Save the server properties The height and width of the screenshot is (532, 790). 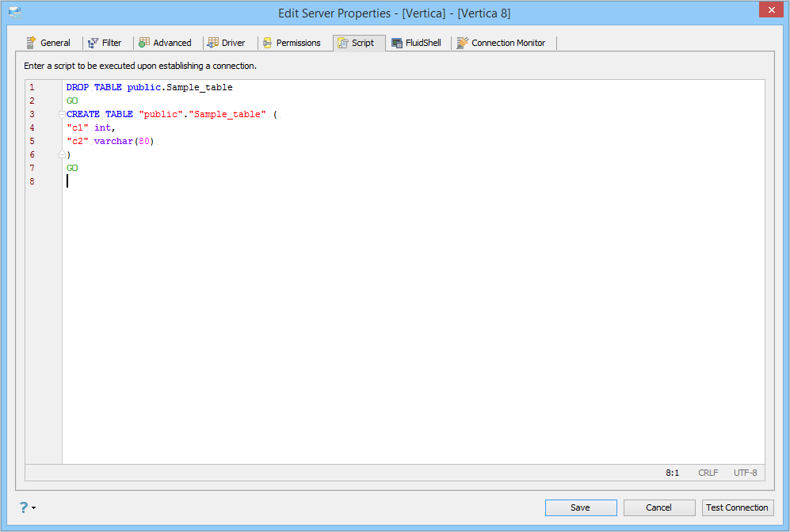click(x=581, y=507)
